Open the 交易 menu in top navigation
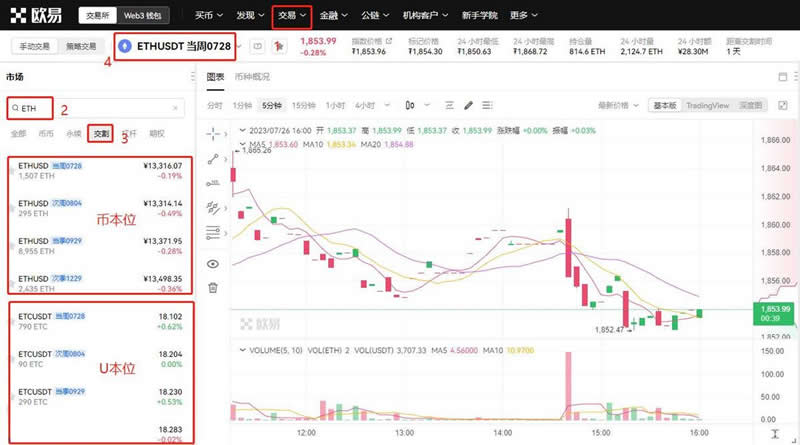The height and width of the screenshot is (445, 800). point(291,16)
